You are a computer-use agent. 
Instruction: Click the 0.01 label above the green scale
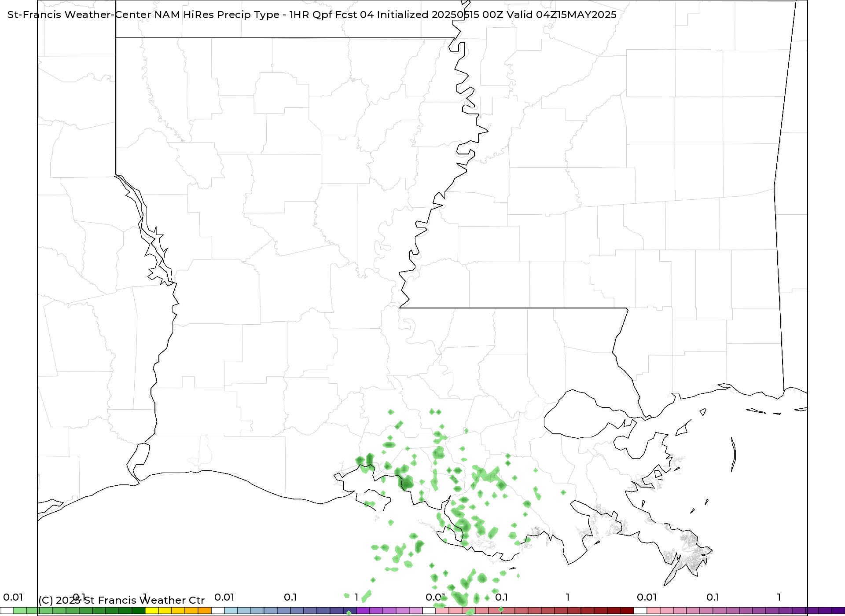click(x=13, y=597)
